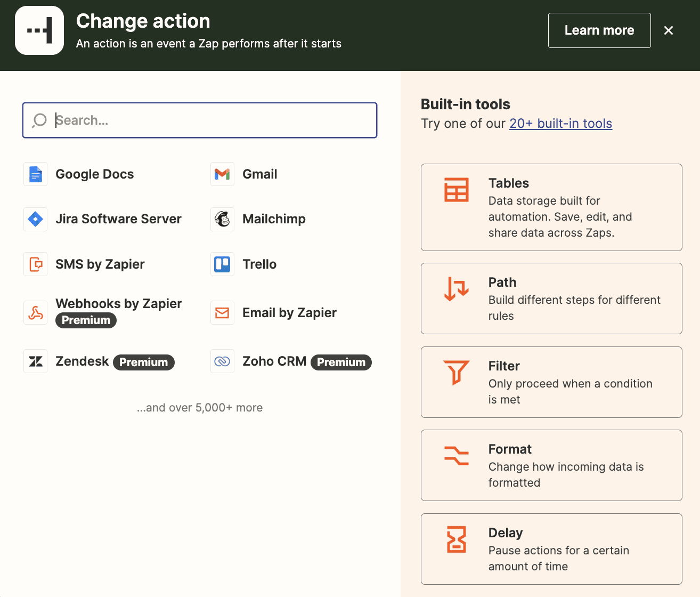Screen dimensions: 700x597
Task: Select the Email by Zapier label
Action: point(289,313)
